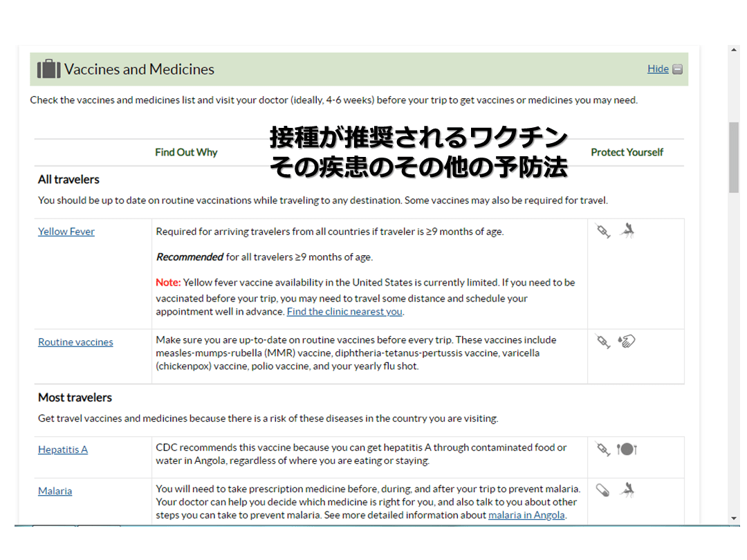The height and width of the screenshot is (560, 747).
Task: Follow the 'Find the clinic nearest you' link
Action: (x=344, y=311)
